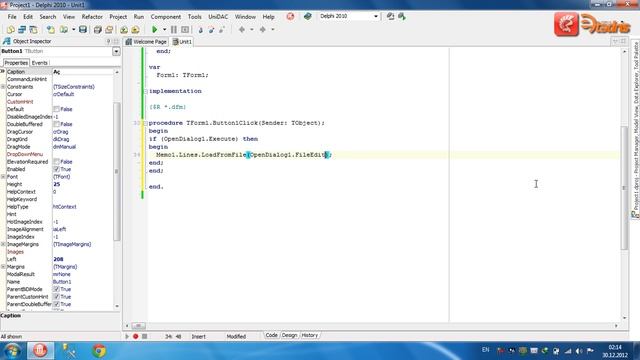Open the Run button dropdown arrow
Viewport: 640px width, 360px height.
[164, 29]
